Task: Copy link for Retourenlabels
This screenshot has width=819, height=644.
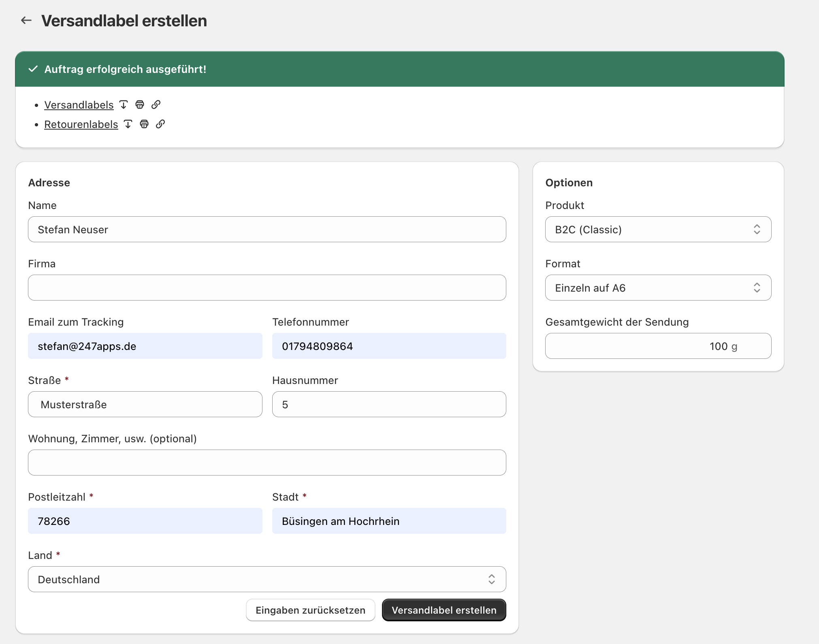Action: [x=160, y=124]
